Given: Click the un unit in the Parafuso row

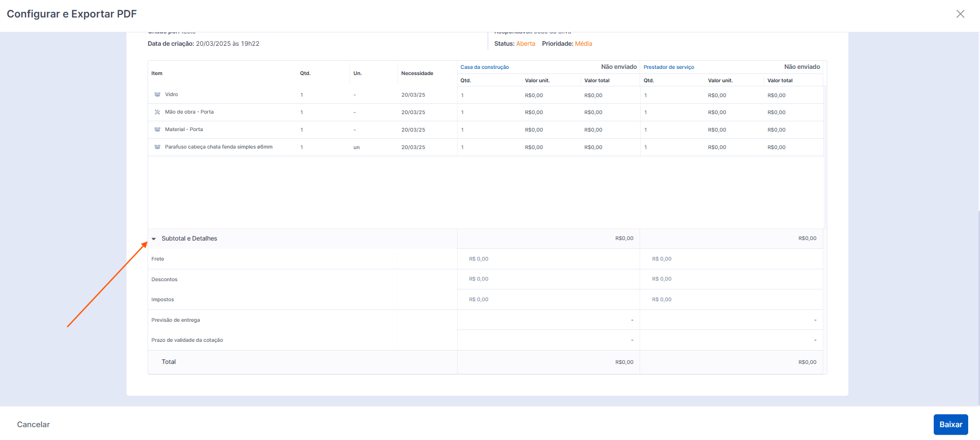Looking at the screenshot, I should [x=356, y=148].
